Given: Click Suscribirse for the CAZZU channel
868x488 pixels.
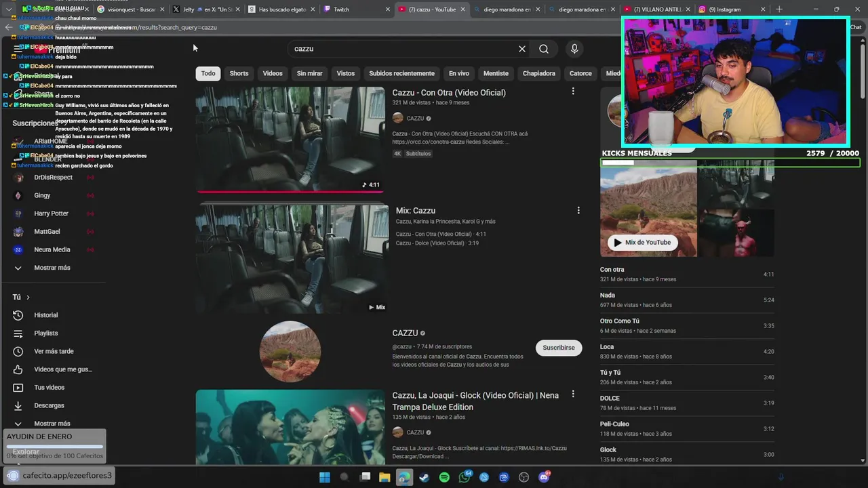Looking at the screenshot, I should coord(559,348).
